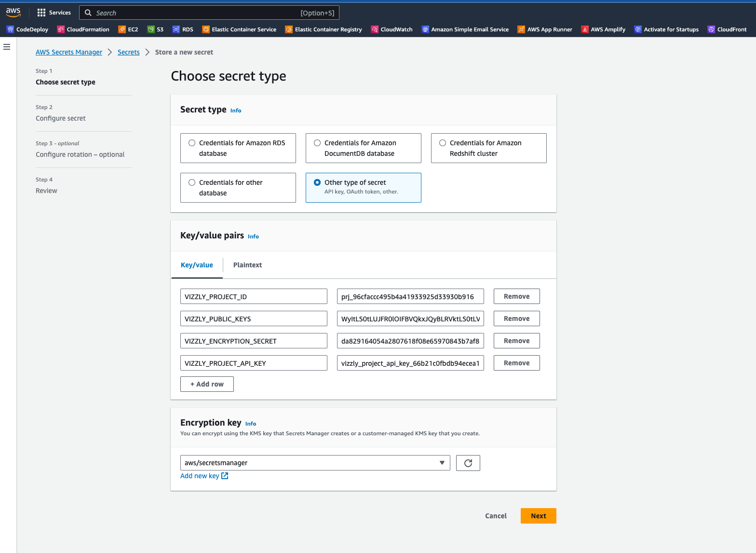The height and width of the screenshot is (553, 756).
Task: Open CloudFormation shortcut in favorites bar
Action: (x=83, y=29)
